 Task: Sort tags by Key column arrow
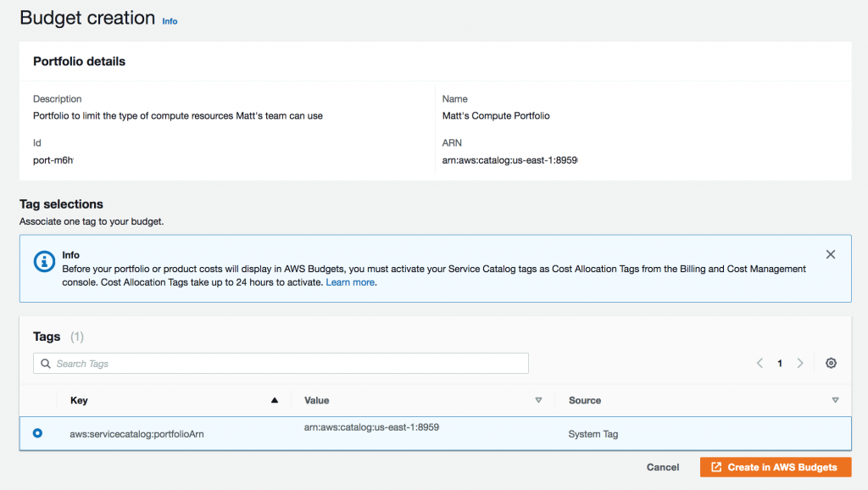pos(275,400)
